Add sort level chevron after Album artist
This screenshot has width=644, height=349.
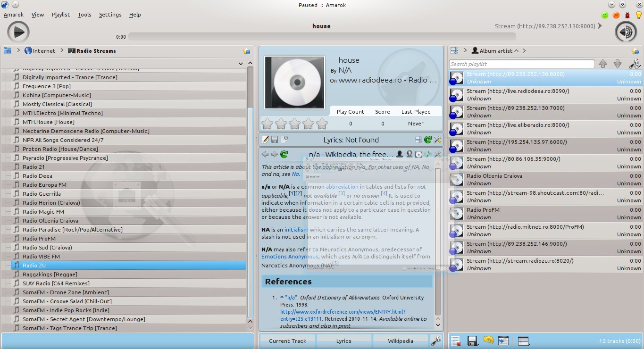click(x=524, y=51)
